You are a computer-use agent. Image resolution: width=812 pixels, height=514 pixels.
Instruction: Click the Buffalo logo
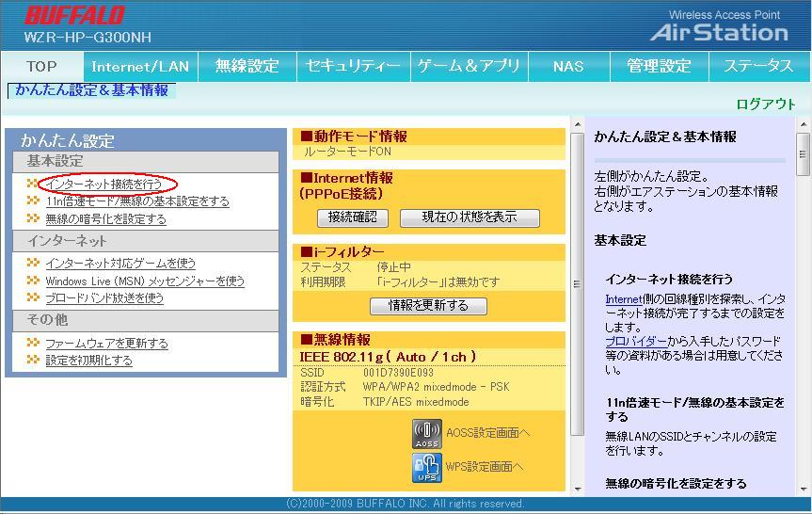pos(74,16)
